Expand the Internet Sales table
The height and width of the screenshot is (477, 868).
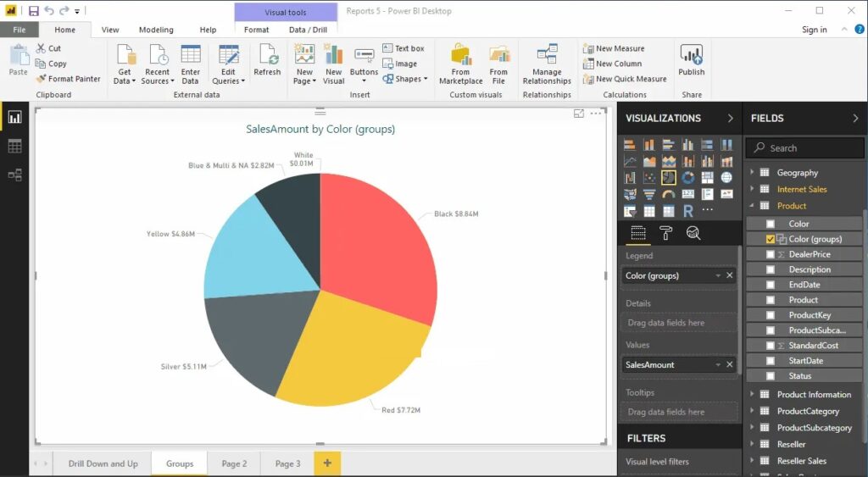tap(753, 189)
